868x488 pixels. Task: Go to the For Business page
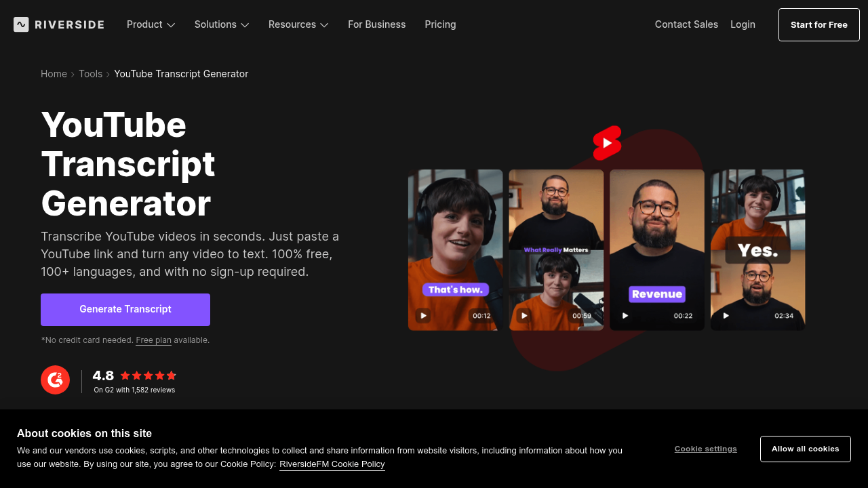tap(376, 24)
